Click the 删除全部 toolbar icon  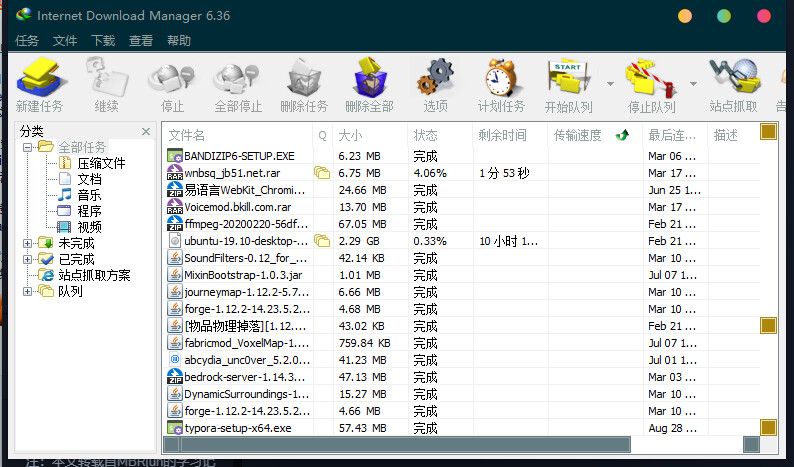370,77
